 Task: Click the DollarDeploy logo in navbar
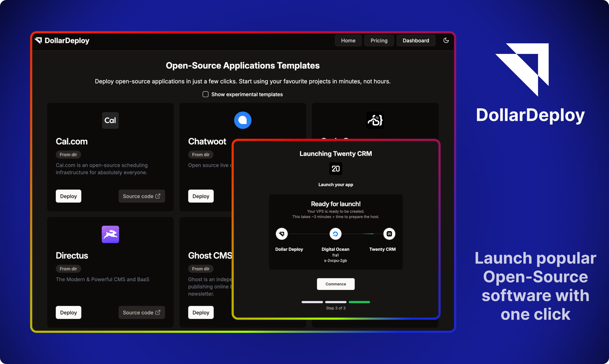click(62, 41)
